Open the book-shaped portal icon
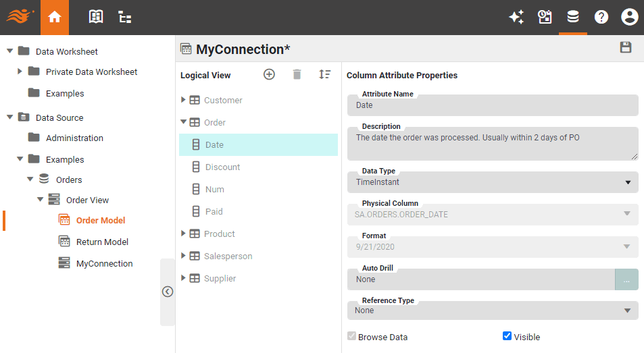Viewport: 644px width, 353px height. point(96,18)
